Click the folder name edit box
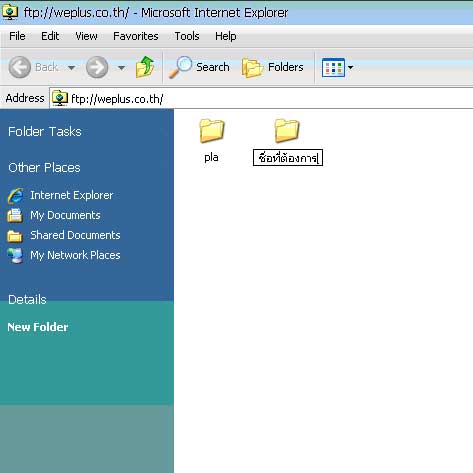The width and height of the screenshot is (473, 473). 288,158
